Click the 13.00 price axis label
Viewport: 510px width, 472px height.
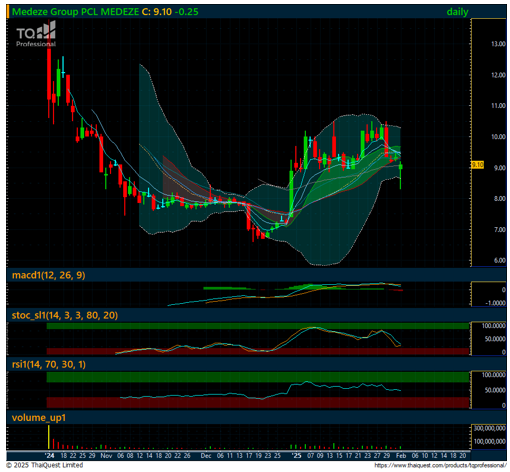[498, 44]
